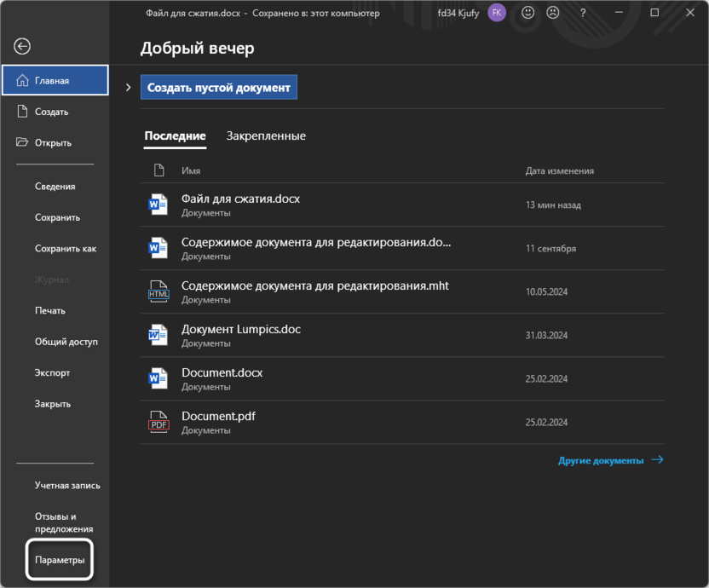709x588 pixels.
Task: Click the smiley face feedback icon
Action: (528, 13)
